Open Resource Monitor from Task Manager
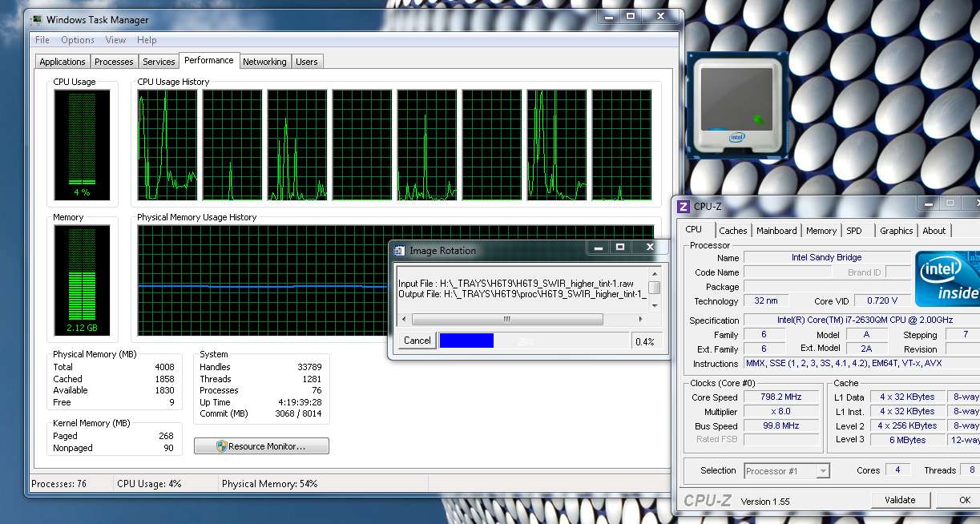 point(261,446)
